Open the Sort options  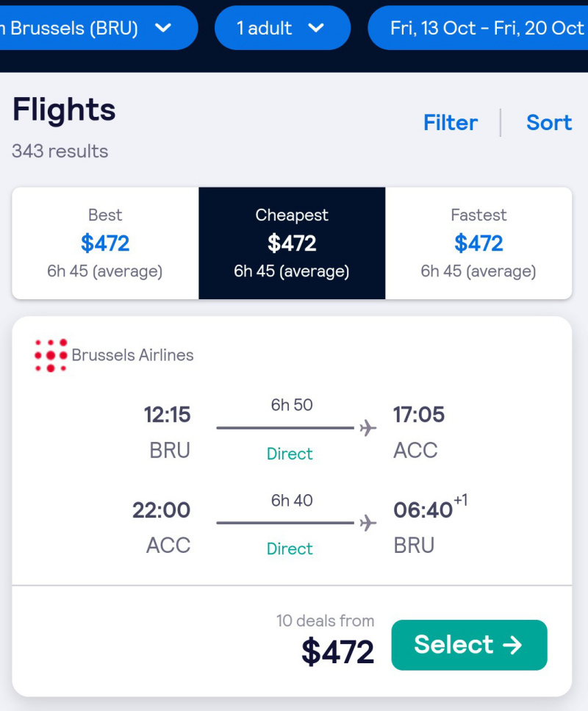[549, 123]
